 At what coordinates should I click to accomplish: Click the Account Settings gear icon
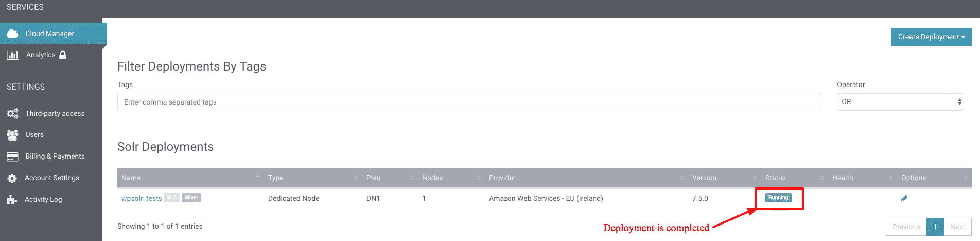tap(12, 178)
